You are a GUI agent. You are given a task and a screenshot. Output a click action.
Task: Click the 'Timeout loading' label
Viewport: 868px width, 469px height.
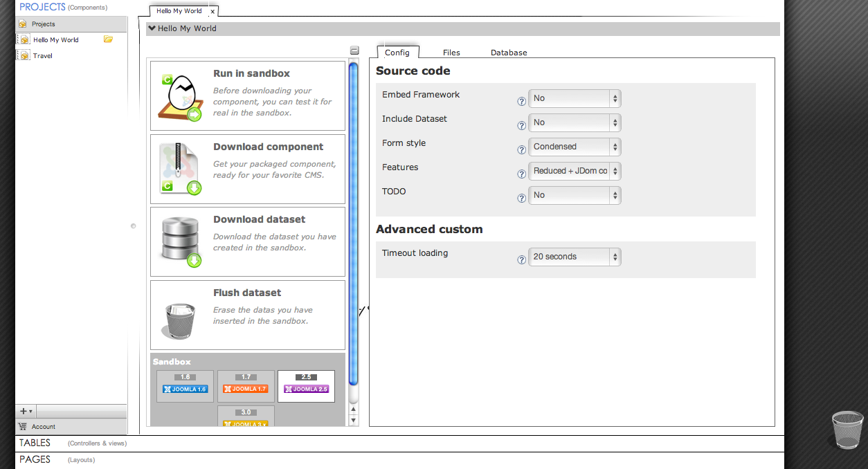[x=415, y=253]
